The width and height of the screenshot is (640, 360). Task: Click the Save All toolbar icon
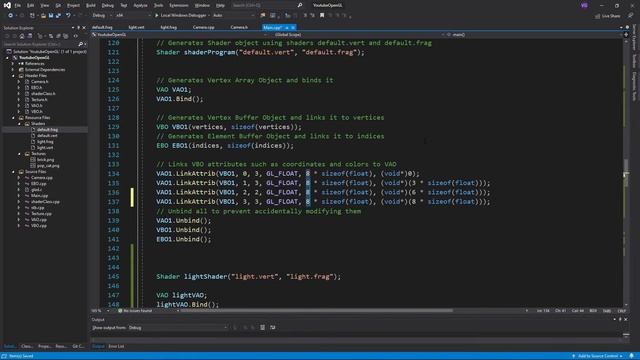tap(58, 16)
